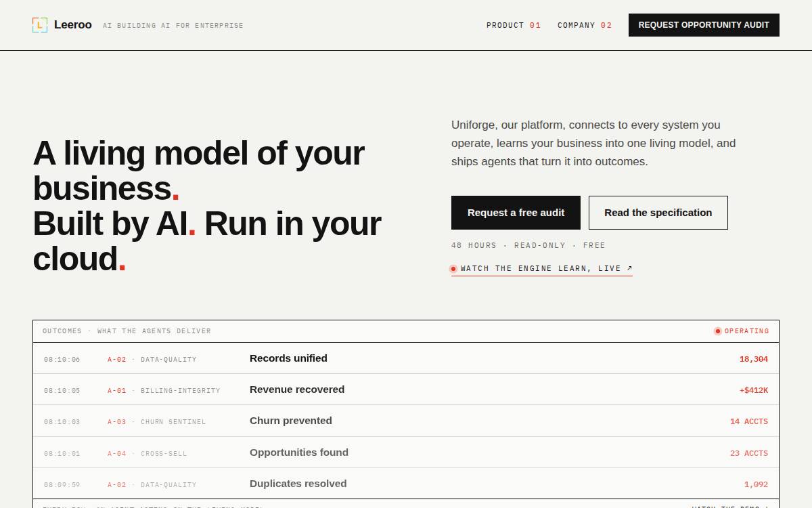
Task: Click the 08:10:03 timestamp
Action: pyautogui.click(x=62, y=422)
